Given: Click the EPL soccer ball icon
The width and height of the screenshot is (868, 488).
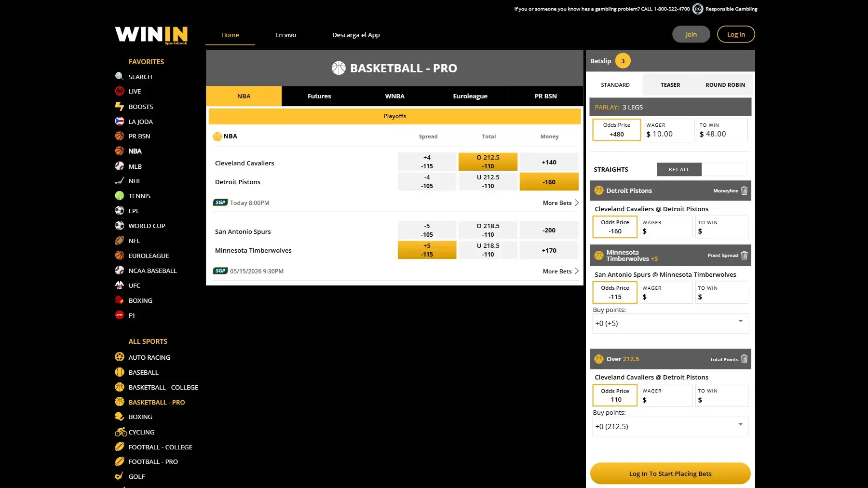Looking at the screenshot, I should coord(120,210).
